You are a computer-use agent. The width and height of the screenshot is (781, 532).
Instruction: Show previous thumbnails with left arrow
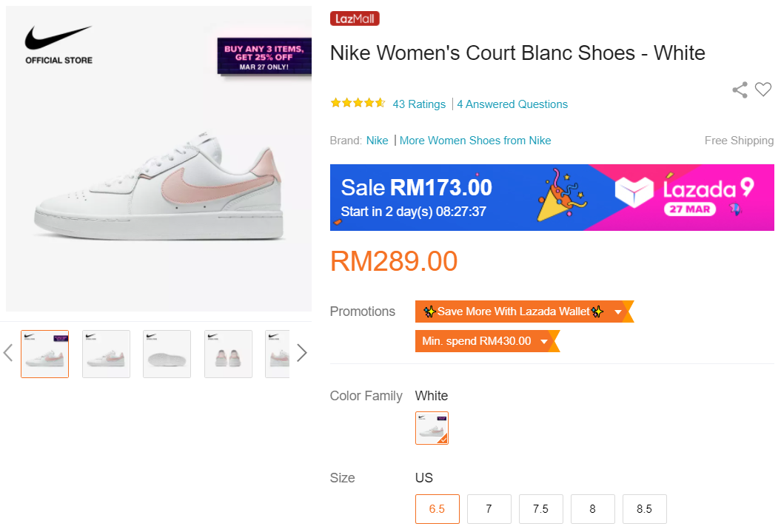coord(8,353)
